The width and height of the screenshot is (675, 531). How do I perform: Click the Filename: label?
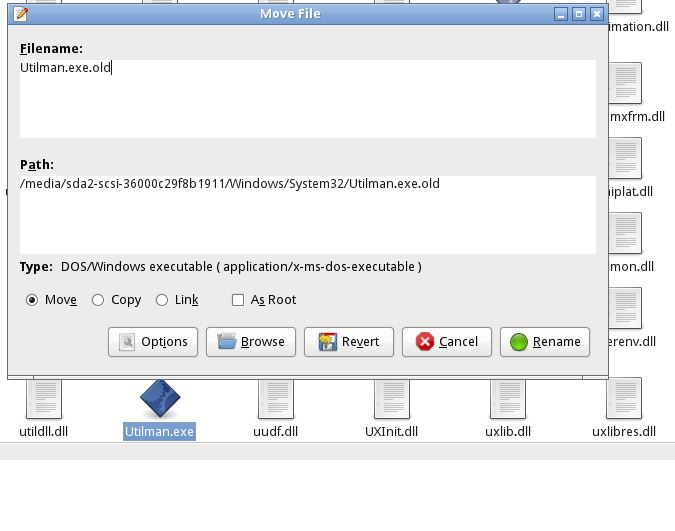click(51, 49)
